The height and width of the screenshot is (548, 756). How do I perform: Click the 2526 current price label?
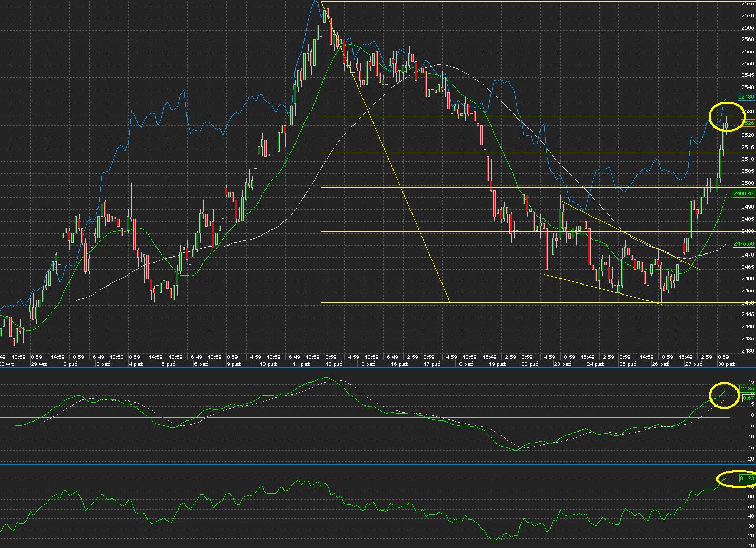tap(748, 123)
